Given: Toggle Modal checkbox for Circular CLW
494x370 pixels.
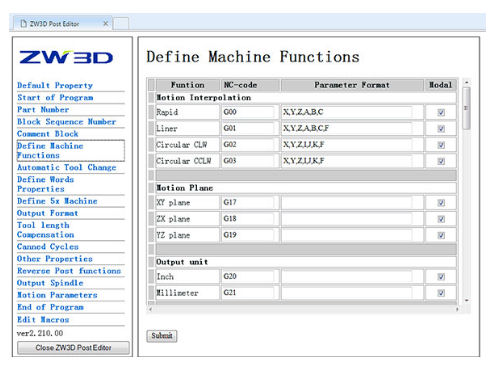Looking at the screenshot, I should [x=441, y=145].
